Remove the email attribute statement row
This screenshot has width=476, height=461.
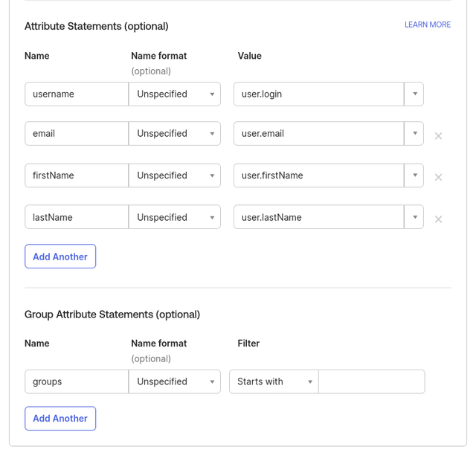coord(438,135)
